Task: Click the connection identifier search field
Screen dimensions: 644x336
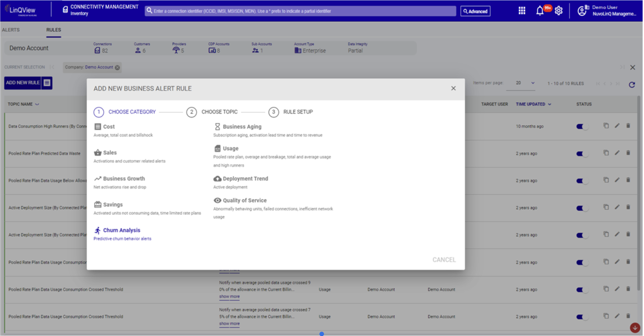Action: tap(300, 11)
